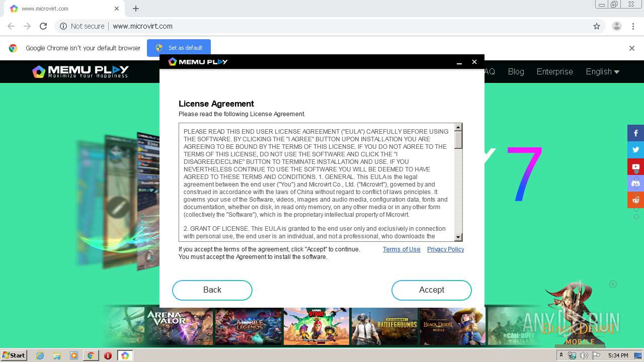Click the Chrome taskbar icon
Image resolution: width=644 pixels, height=362 pixels.
pyautogui.click(x=91, y=355)
